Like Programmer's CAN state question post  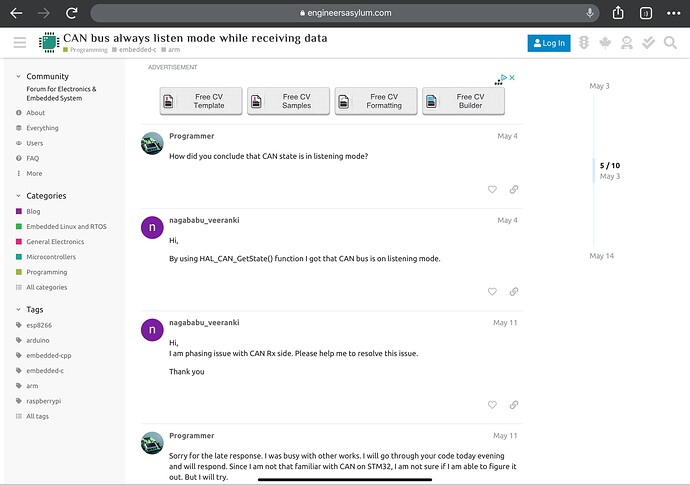tap(492, 189)
